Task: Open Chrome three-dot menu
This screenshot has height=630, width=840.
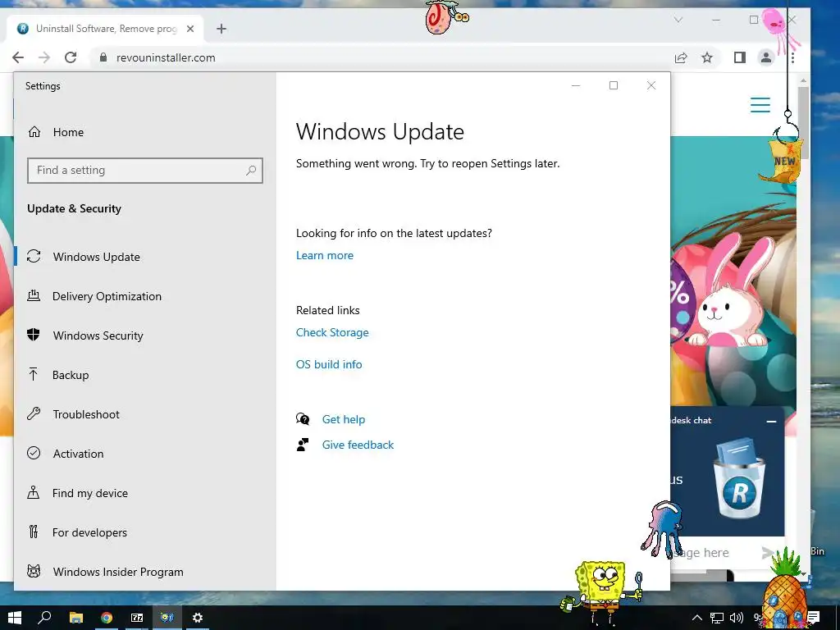Action: [x=792, y=57]
